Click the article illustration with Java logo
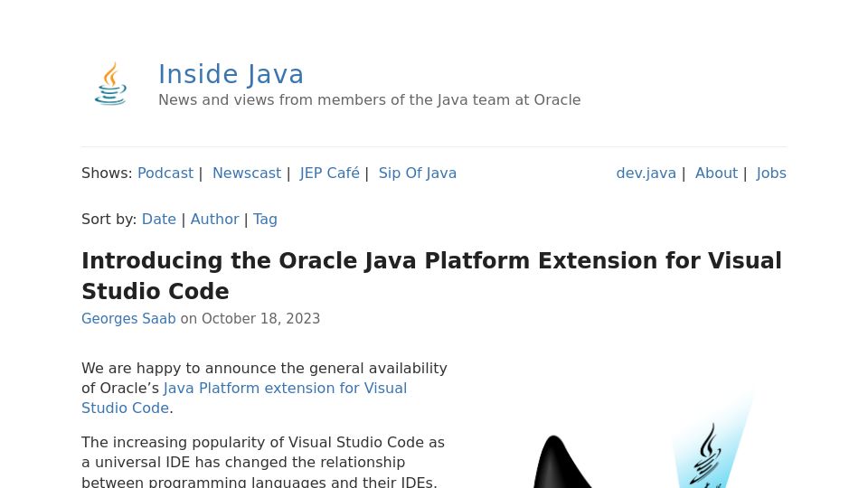 point(642,440)
